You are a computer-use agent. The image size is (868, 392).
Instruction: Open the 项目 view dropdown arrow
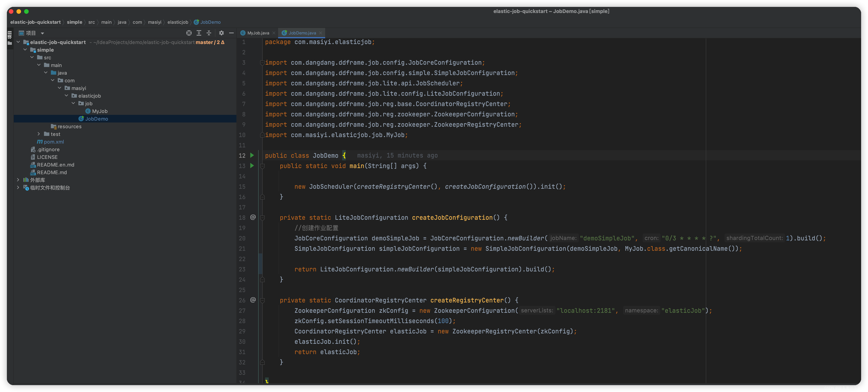[42, 33]
